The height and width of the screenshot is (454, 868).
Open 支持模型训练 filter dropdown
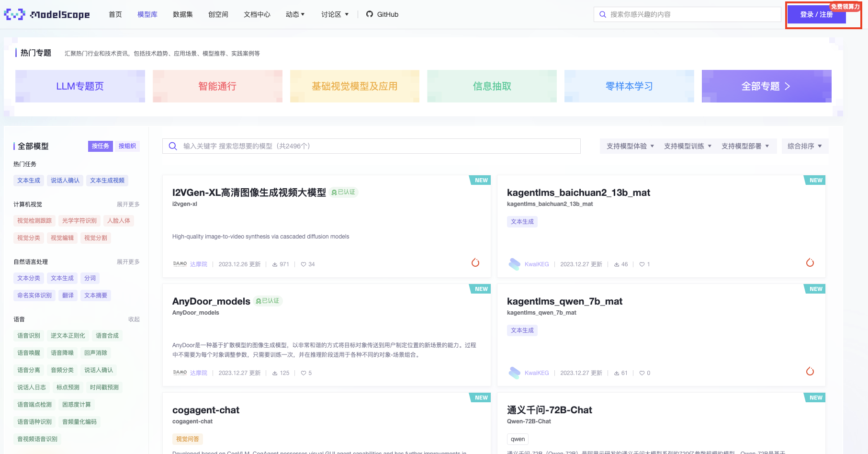point(688,146)
